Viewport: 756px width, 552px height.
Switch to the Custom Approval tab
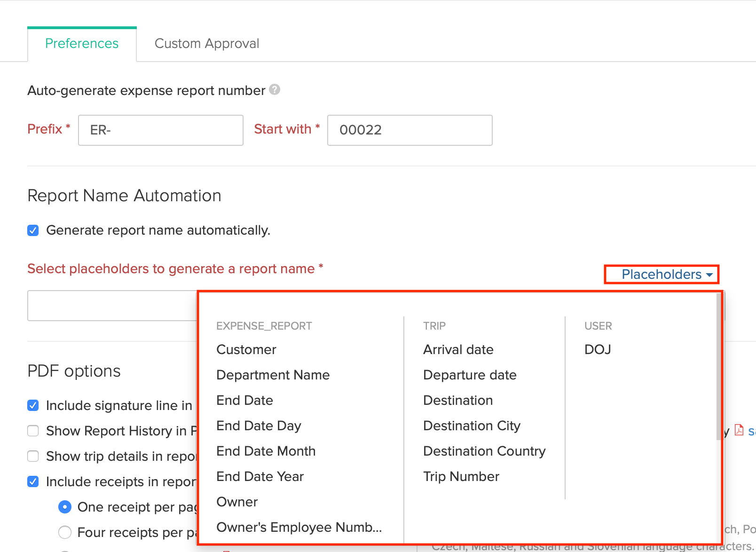[x=206, y=43]
